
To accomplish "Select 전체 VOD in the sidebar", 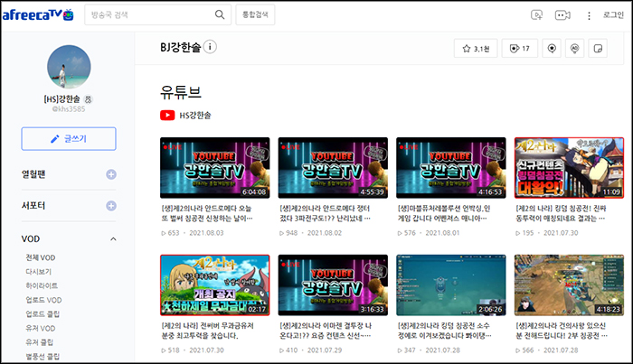I will 41,258.
